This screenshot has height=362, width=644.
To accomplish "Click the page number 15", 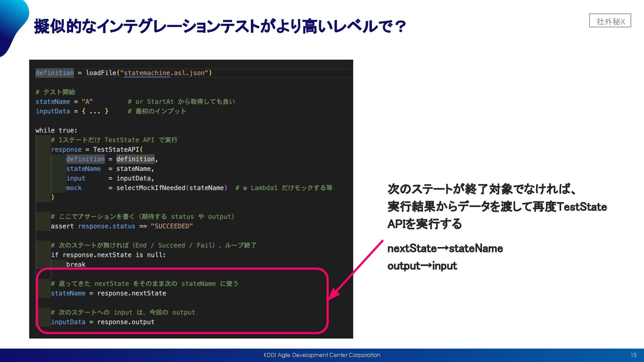I will 633,355.
